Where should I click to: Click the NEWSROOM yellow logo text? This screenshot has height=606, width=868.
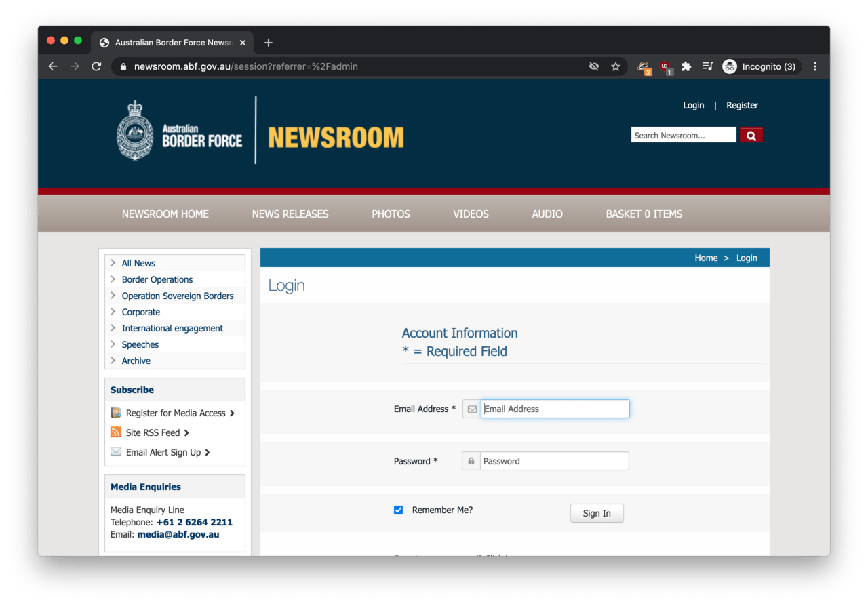(x=336, y=138)
